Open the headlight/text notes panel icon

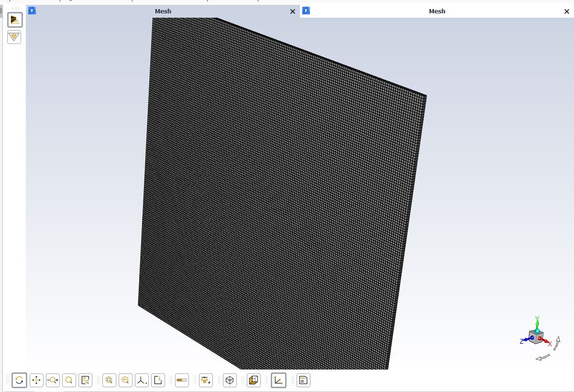pos(303,381)
